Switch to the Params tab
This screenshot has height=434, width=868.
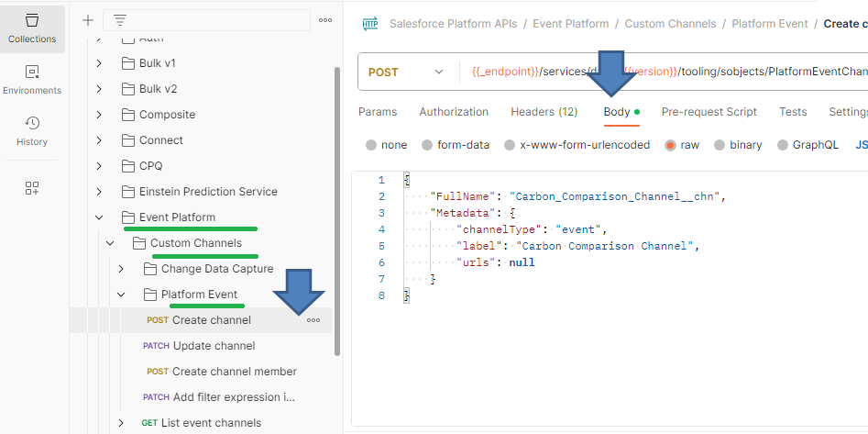[378, 112]
